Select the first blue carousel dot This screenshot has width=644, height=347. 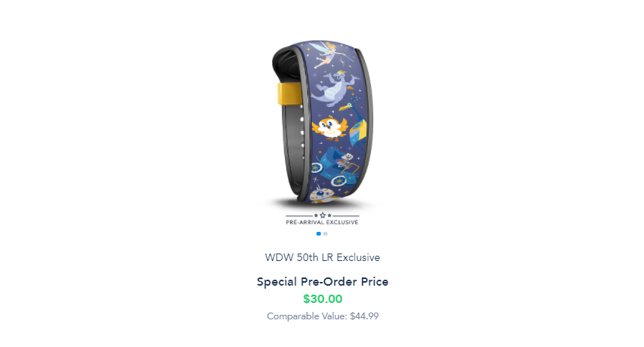[319, 233]
